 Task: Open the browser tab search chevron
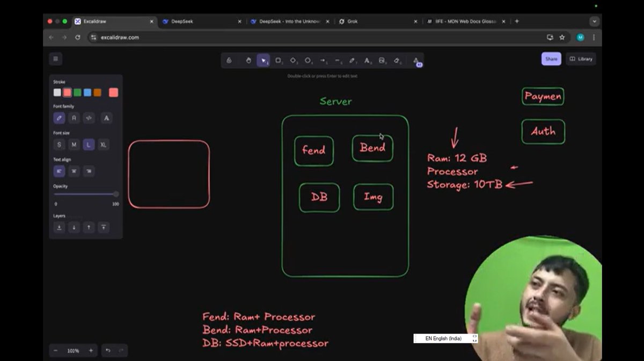point(594,21)
